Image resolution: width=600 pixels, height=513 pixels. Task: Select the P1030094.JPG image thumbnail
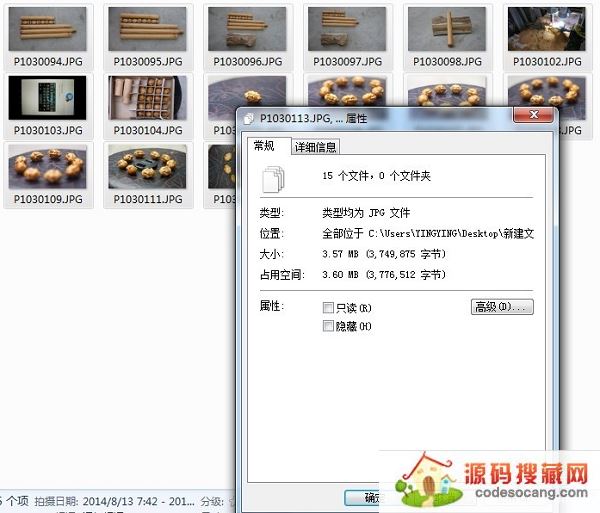point(48,29)
